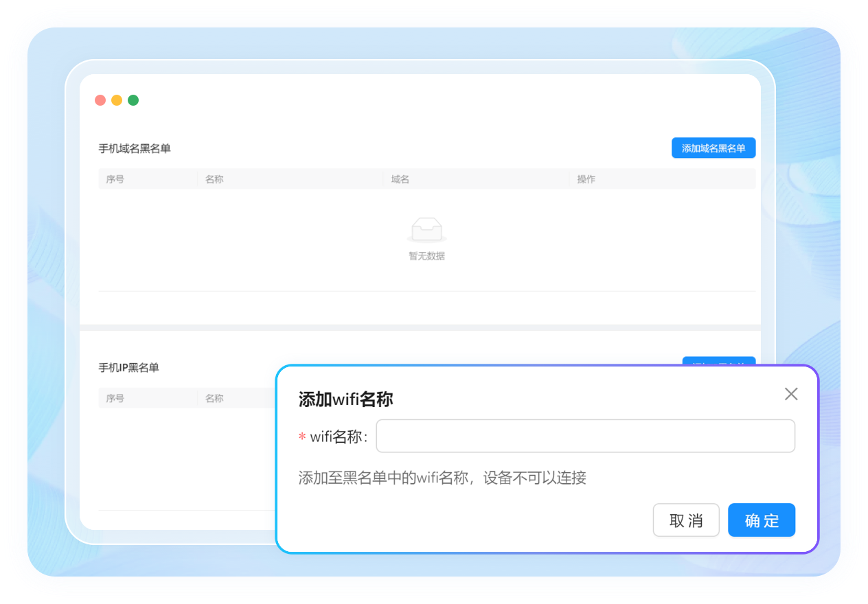Select 序号 header in 手机域名黑名单 table
The height and width of the screenshot is (604, 868).
(x=115, y=179)
